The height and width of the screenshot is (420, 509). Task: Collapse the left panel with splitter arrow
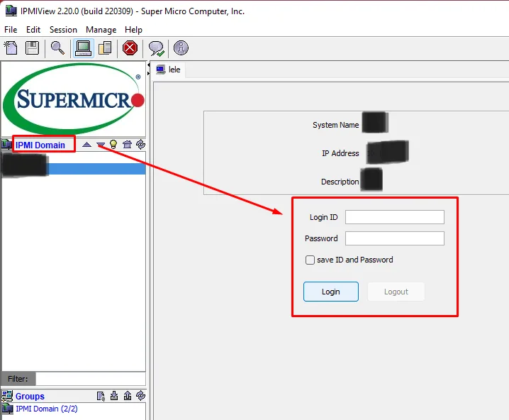149,65
